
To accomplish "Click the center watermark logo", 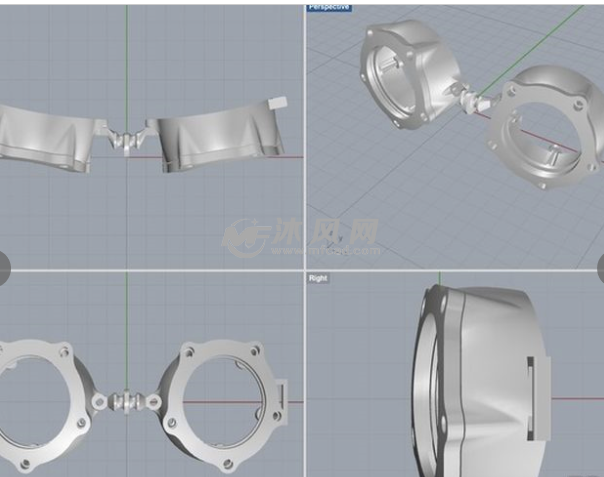I will coord(300,236).
